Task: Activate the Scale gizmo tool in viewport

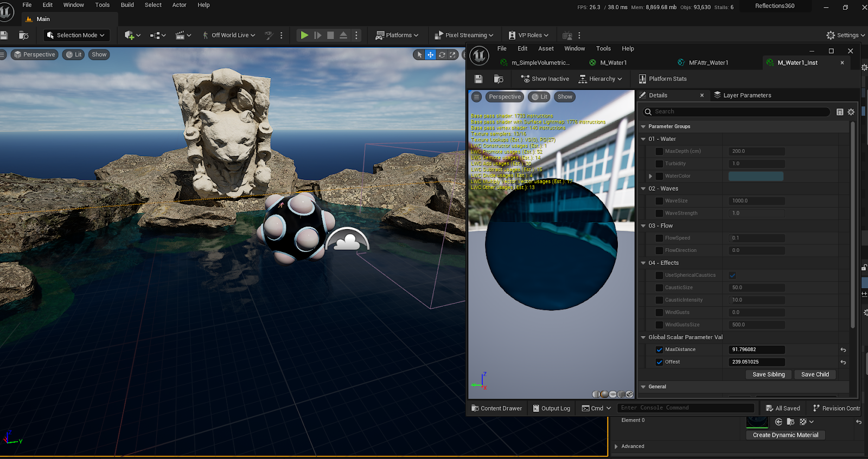Action: coord(452,55)
